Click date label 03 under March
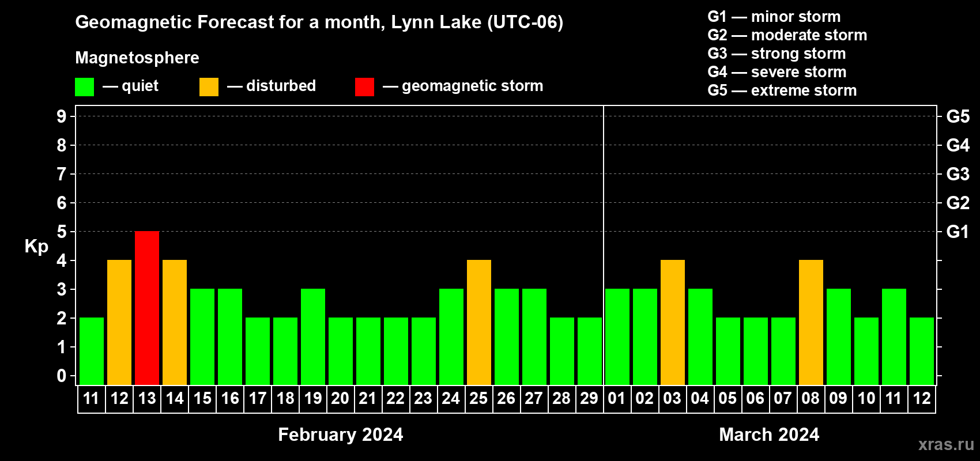Screen dimensions: 980x461 point(672,398)
